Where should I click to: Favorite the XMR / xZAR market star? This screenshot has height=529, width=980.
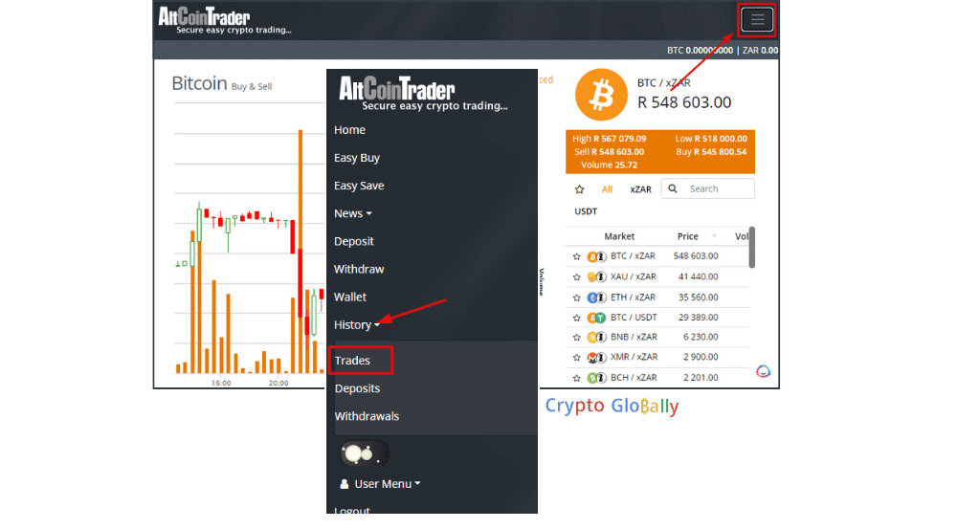point(577,358)
